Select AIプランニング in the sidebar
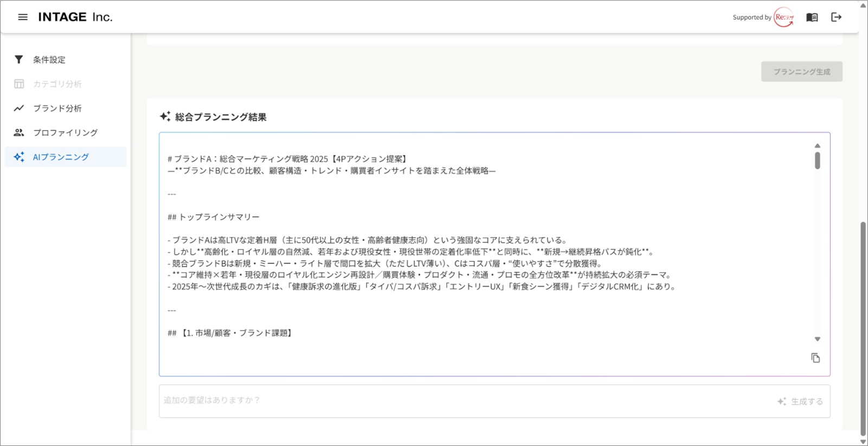This screenshot has width=868, height=446. (x=61, y=157)
